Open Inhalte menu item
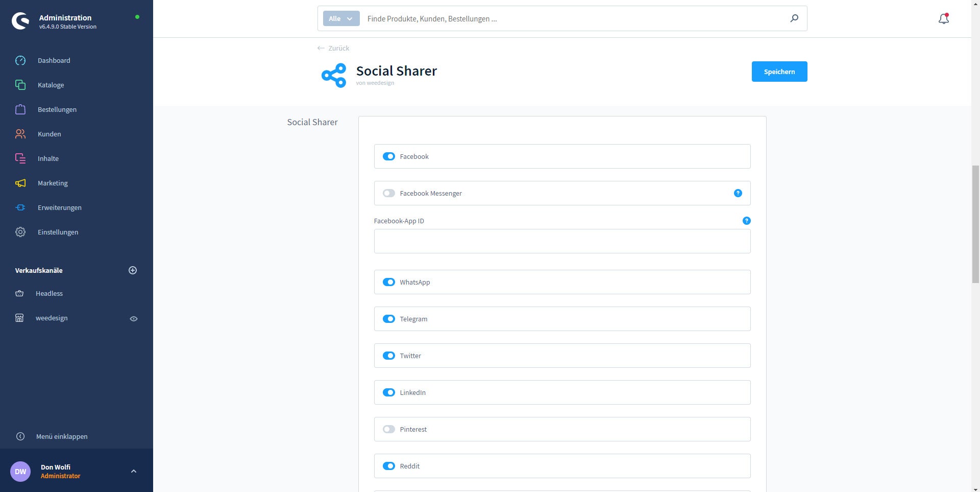The height and width of the screenshot is (492, 980). click(x=48, y=158)
